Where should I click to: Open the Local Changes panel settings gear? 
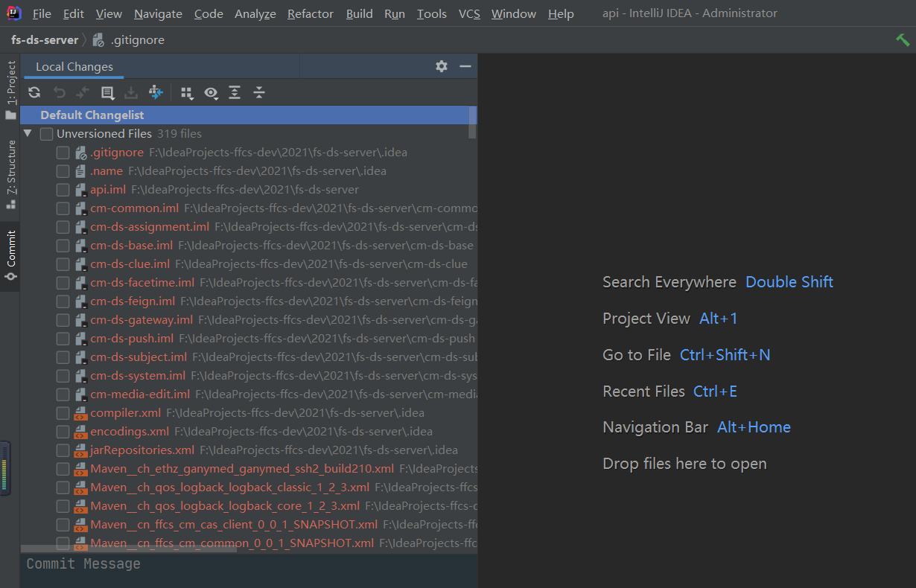tap(442, 66)
